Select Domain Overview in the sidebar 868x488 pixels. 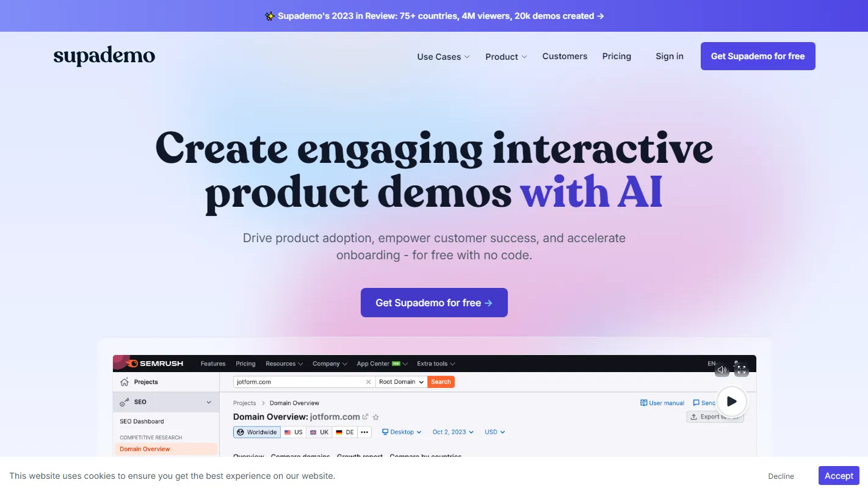145,448
